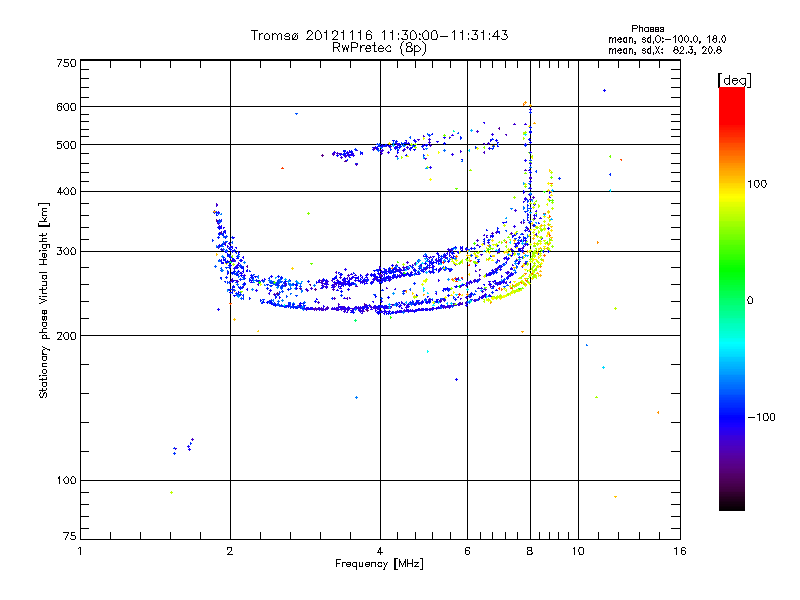Click the x-axis tick label "6"

click(467, 551)
